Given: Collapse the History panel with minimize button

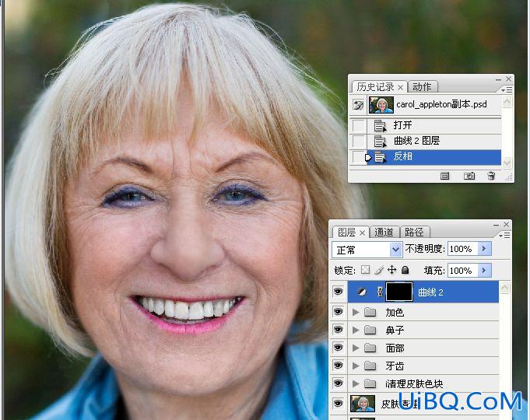Looking at the screenshot, I should point(498,79).
